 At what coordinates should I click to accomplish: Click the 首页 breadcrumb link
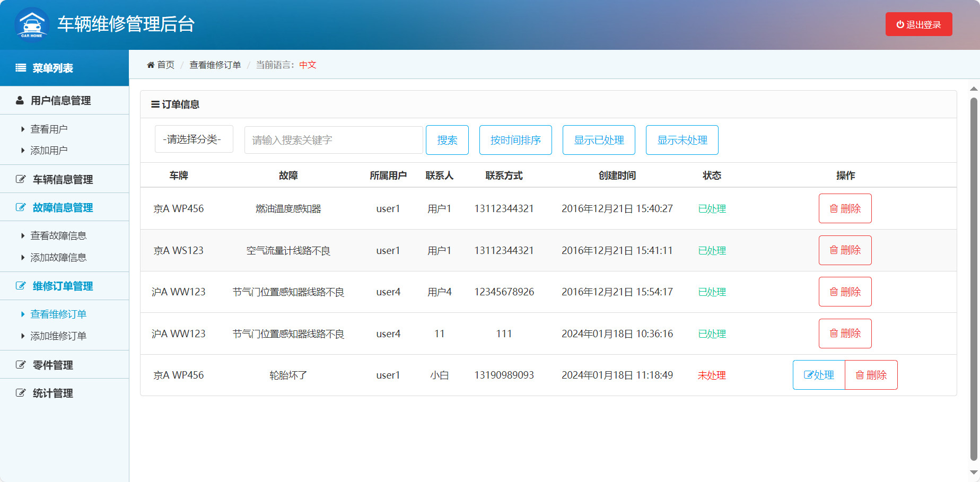click(x=165, y=65)
